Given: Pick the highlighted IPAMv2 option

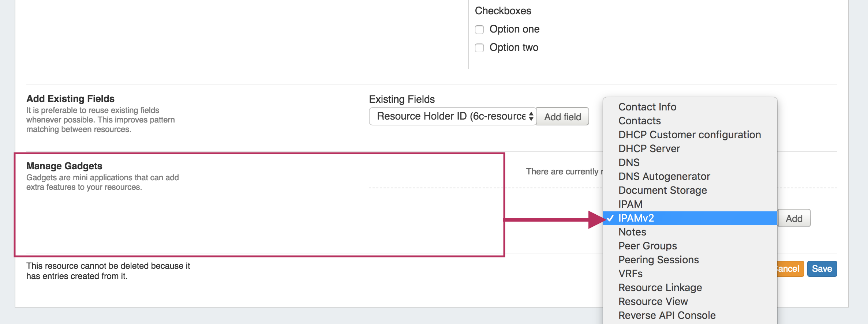Looking at the screenshot, I should (x=636, y=218).
